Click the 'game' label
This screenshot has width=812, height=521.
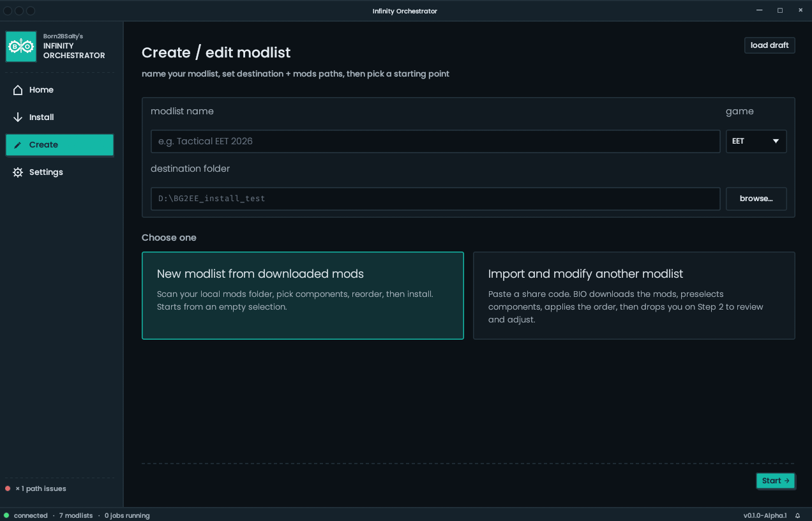(740, 111)
